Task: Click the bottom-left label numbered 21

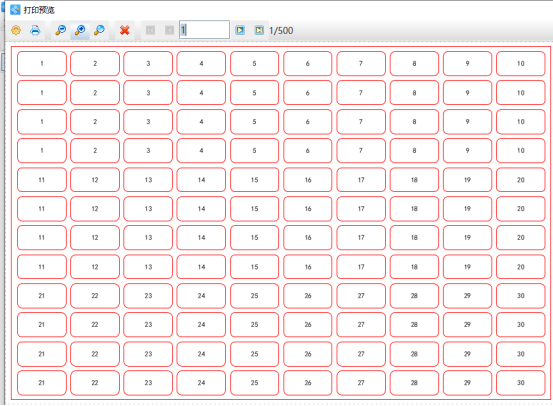Action: [42, 383]
